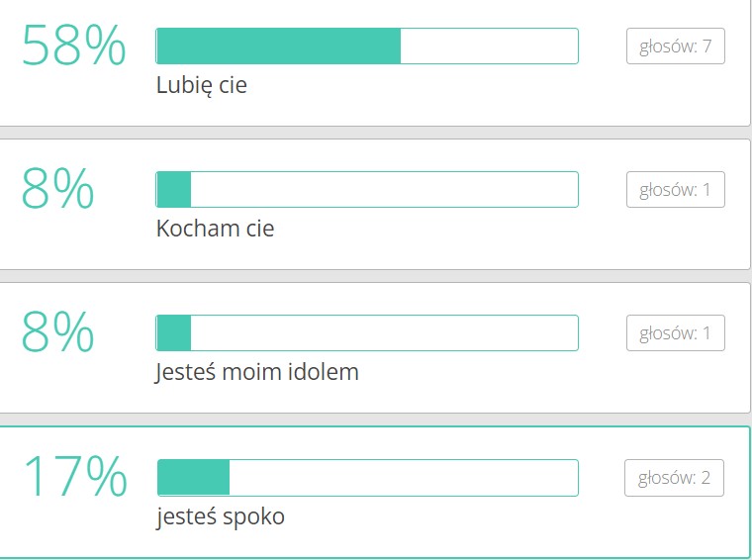Image resolution: width=752 pixels, height=560 pixels.
Task: Click the 58% result percentage
Action: [74, 47]
